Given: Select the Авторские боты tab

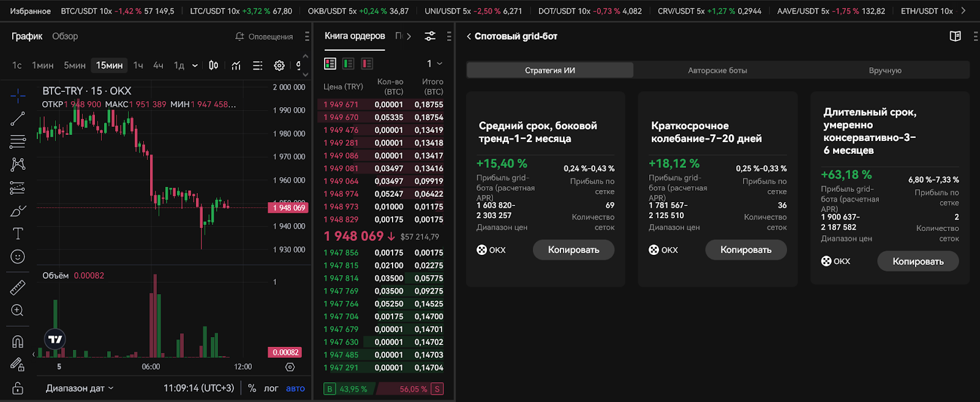Looking at the screenshot, I should [717, 70].
